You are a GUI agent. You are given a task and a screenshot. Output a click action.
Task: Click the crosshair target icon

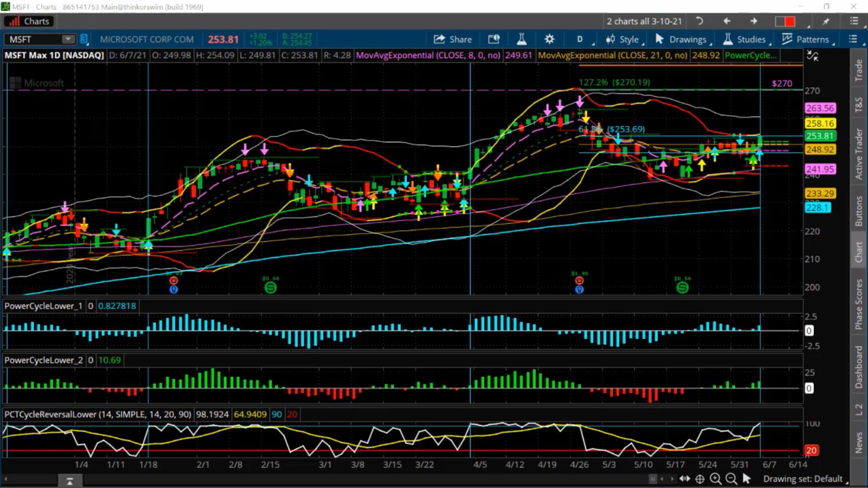[700, 479]
